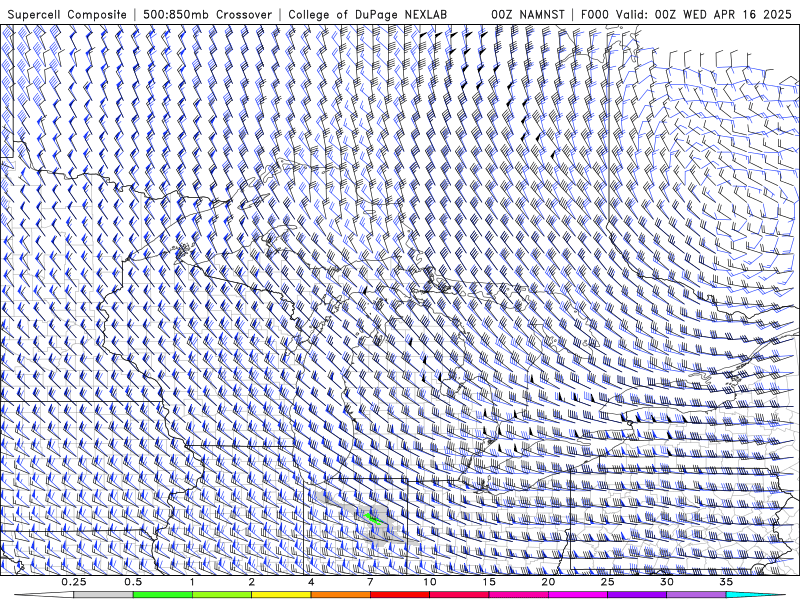Select the yellow-green colorbar segment 1 to 2

pyautogui.click(x=222, y=595)
